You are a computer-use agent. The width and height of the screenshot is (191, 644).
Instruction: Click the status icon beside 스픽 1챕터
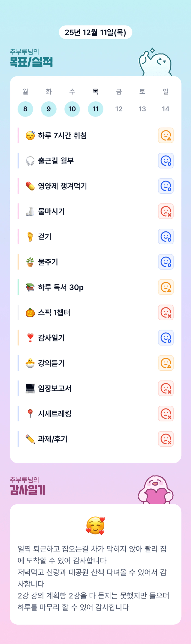[166, 312]
